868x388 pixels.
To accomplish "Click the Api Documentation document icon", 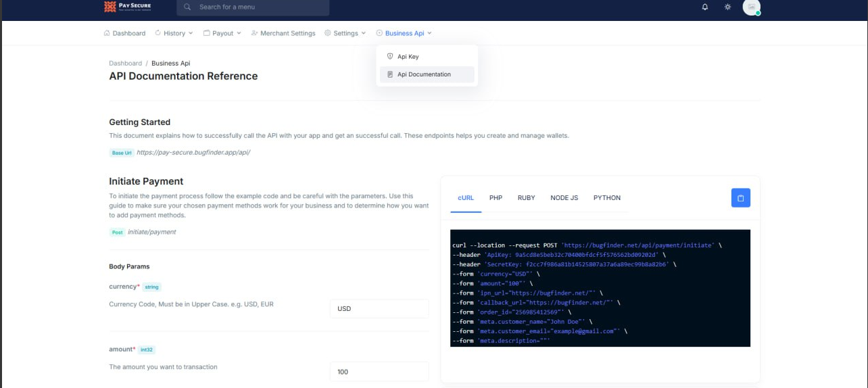I will (x=390, y=74).
